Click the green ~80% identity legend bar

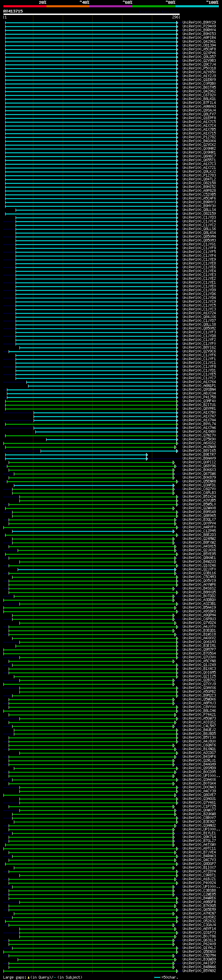154,6
